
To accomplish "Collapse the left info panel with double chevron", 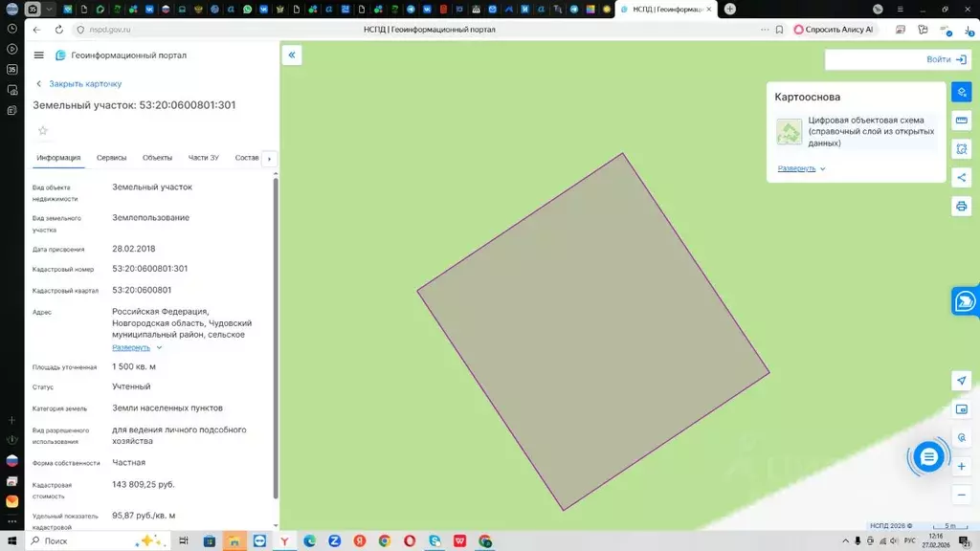I will click(293, 55).
